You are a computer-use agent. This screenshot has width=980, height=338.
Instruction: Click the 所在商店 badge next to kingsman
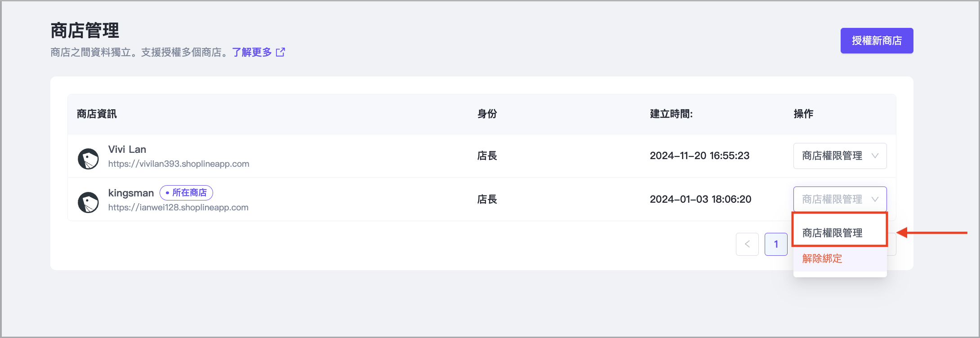click(186, 193)
